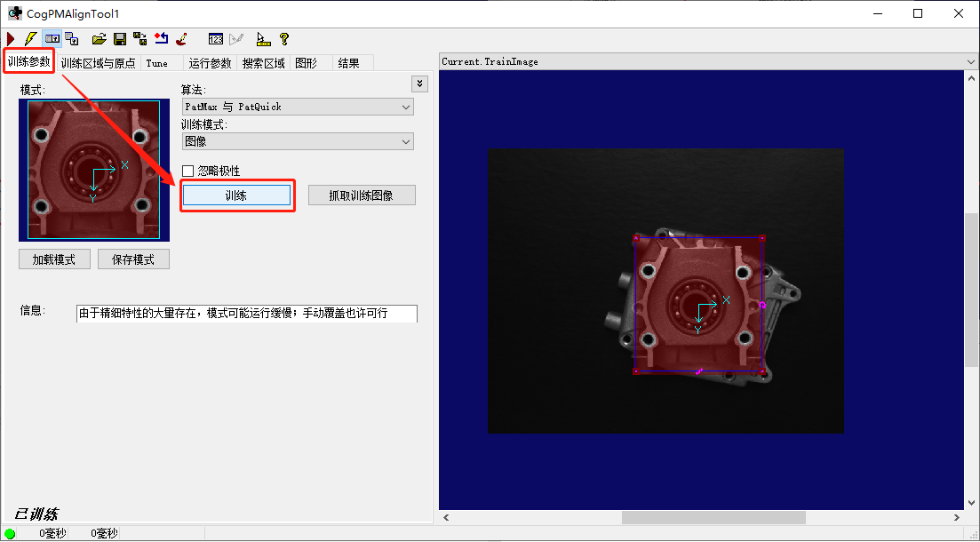Open the 训练模式 dropdown
The width and height of the screenshot is (980, 542).
(x=298, y=140)
